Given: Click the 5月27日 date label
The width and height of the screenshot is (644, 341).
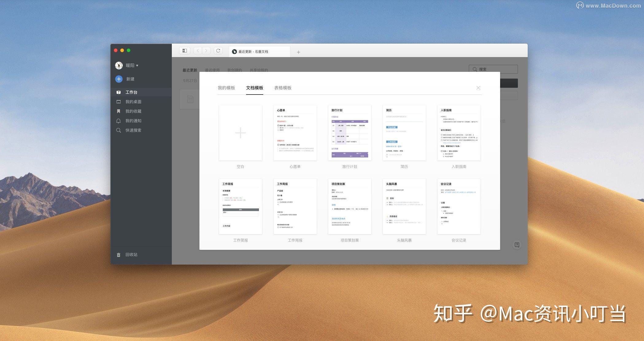Looking at the screenshot, I should 190,81.
